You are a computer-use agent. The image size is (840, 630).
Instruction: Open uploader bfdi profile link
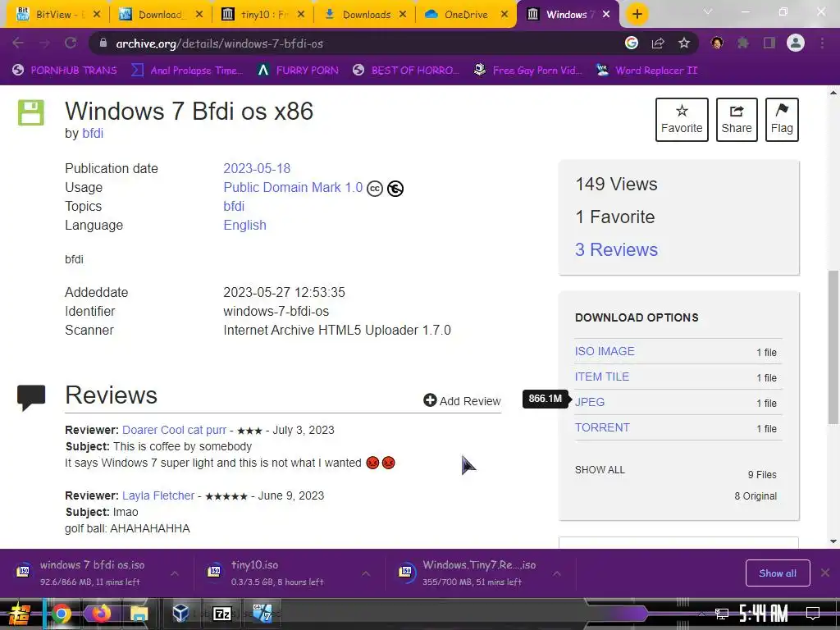point(93,134)
